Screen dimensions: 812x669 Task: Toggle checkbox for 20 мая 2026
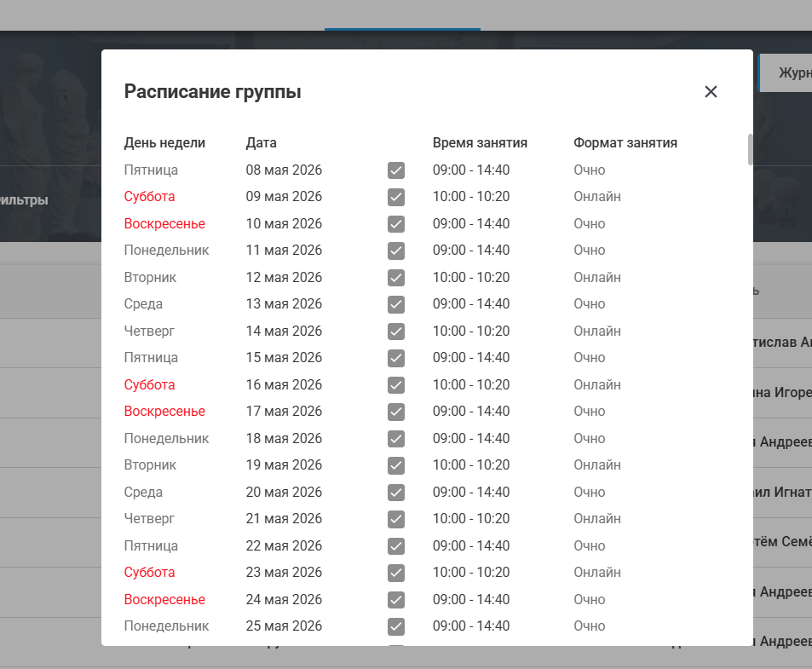tap(396, 493)
